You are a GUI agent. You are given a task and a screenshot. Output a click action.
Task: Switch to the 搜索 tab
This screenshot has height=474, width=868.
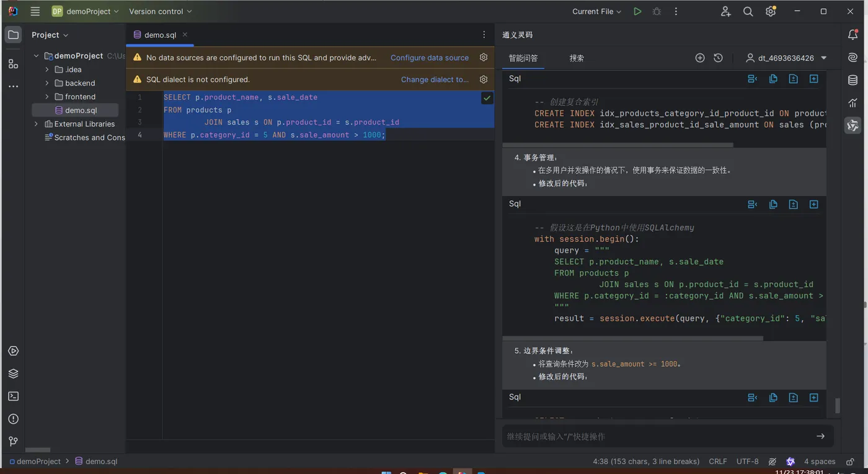pos(577,58)
